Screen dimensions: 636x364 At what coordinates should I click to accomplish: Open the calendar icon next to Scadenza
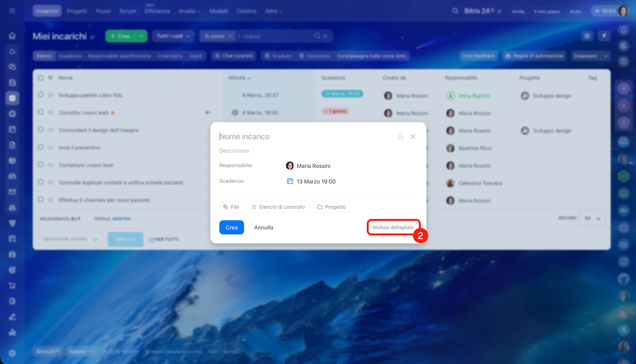290,181
